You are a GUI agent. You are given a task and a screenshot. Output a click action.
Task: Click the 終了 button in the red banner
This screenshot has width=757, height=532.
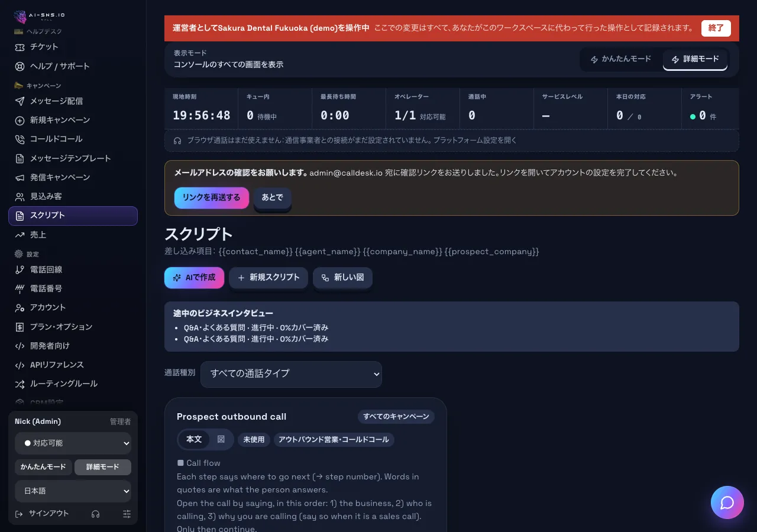tap(716, 28)
